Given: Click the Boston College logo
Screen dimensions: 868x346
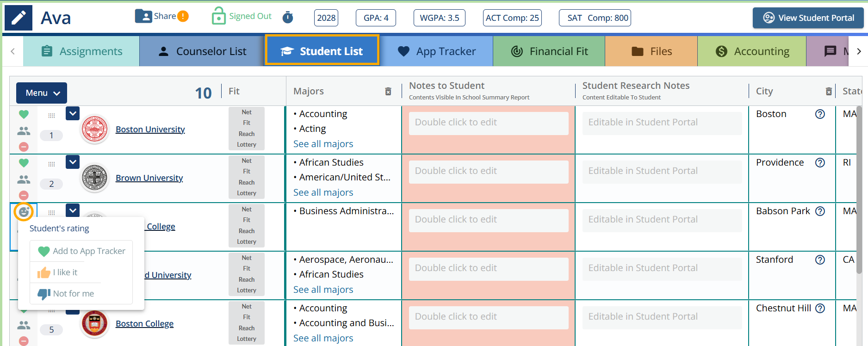Looking at the screenshot, I should tap(95, 324).
